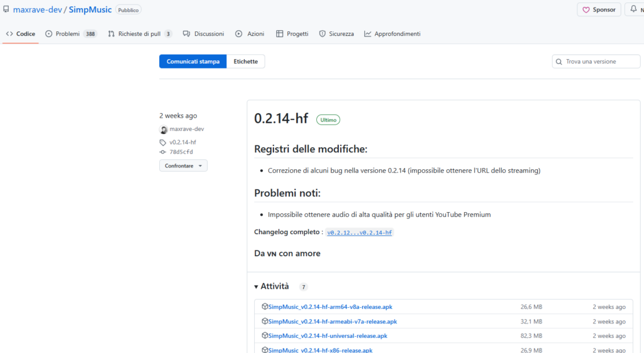Open the Problemi tab
644x353 pixels.
[x=71, y=34]
